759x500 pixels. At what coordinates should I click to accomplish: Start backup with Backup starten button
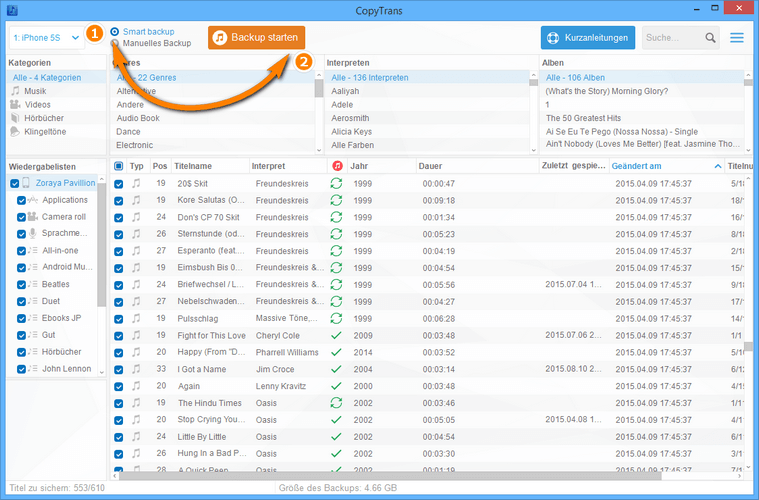[257, 38]
